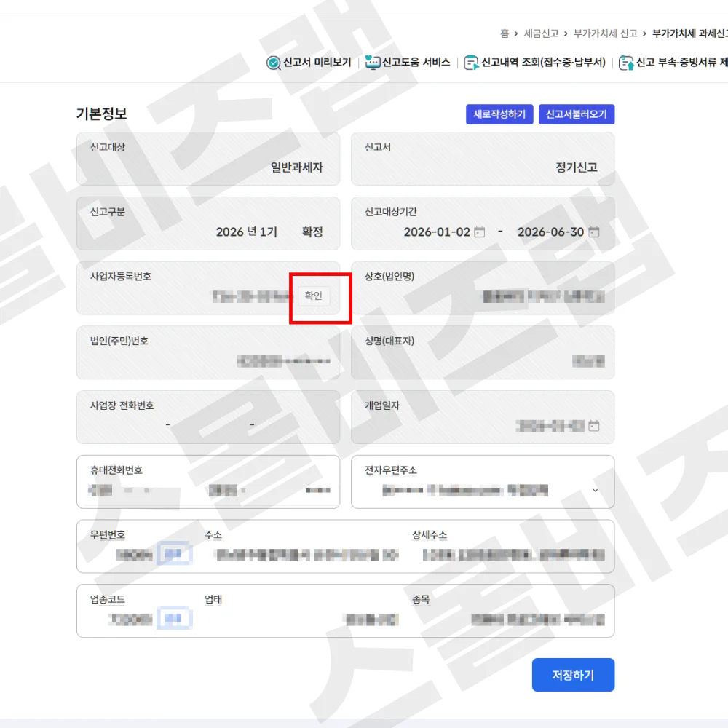Viewport: 728px width, 728px height.
Task: Click search button next to 업종코드
Action: point(174,618)
